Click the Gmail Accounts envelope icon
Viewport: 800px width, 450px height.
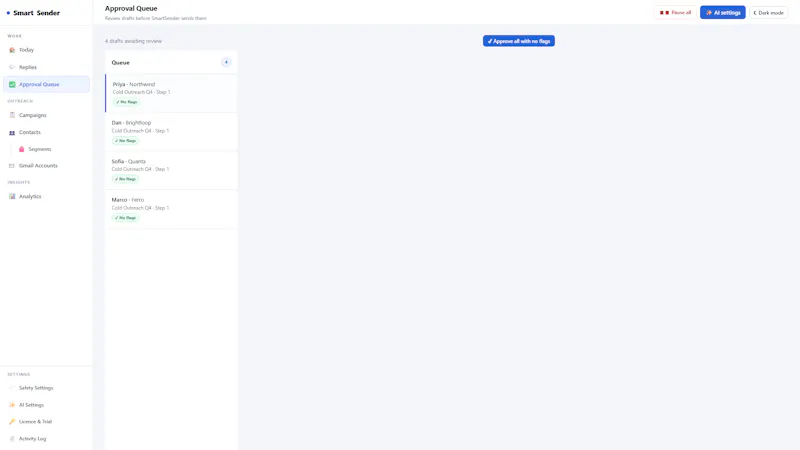click(x=12, y=166)
